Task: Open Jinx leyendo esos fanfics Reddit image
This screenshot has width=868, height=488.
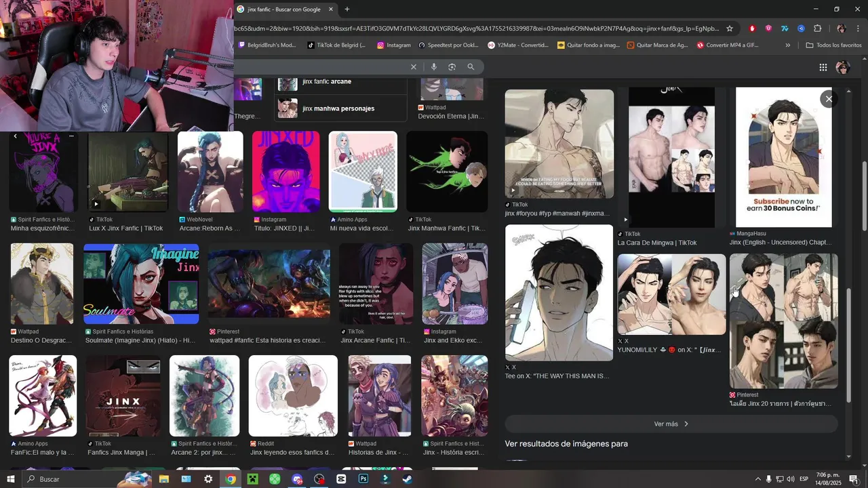Action: point(293,396)
